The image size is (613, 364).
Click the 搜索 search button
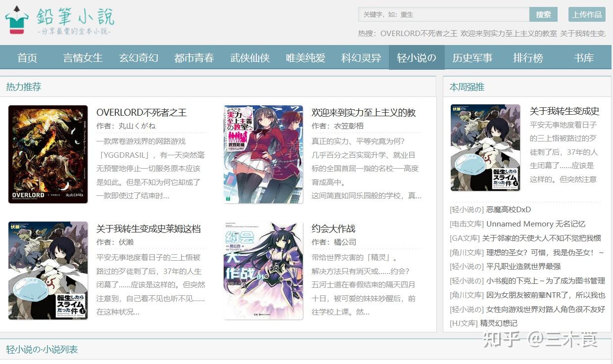[543, 14]
